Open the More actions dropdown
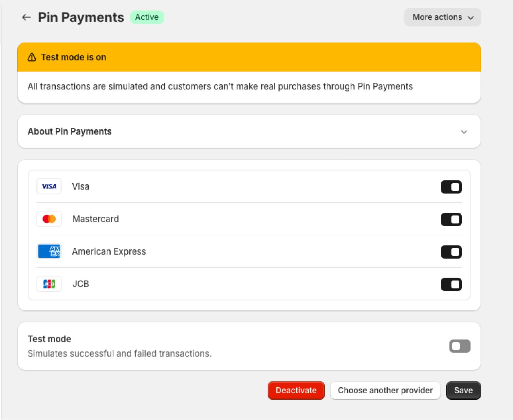Screen dimensions: 513x420 (x=442, y=17)
